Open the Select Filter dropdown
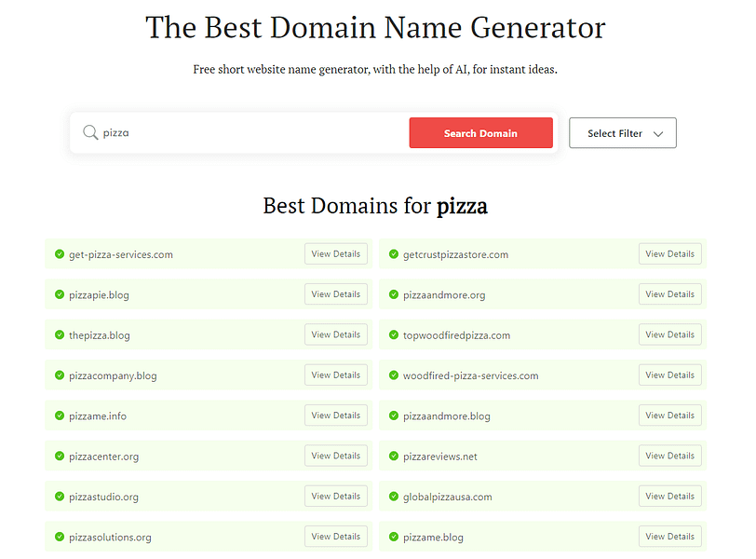The image size is (756, 559). 622,132
